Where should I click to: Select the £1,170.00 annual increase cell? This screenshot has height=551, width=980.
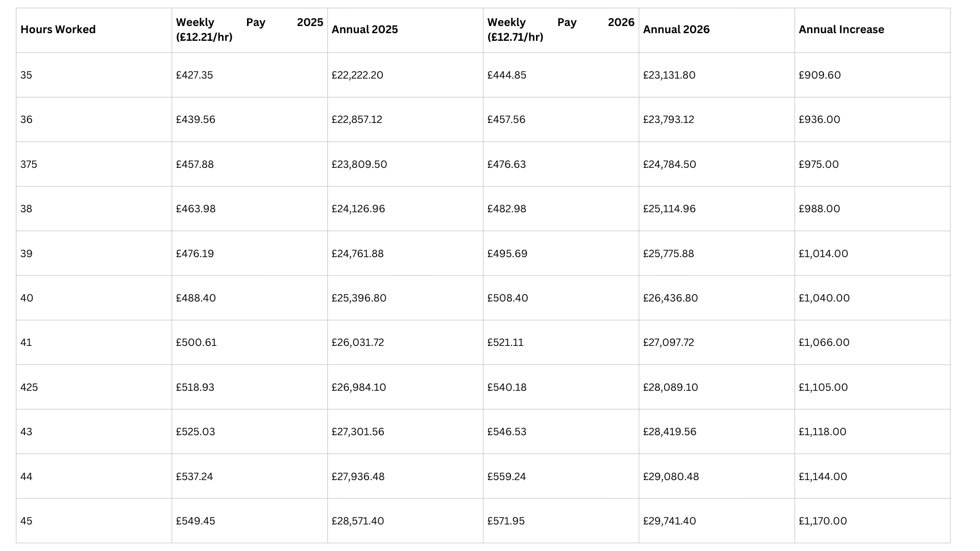[x=823, y=521]
